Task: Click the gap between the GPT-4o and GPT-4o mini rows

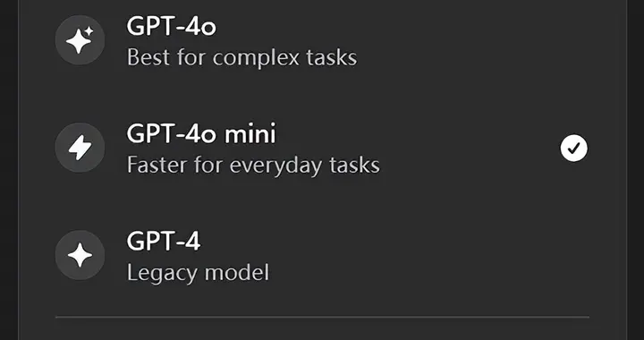Action: (322, 94)
